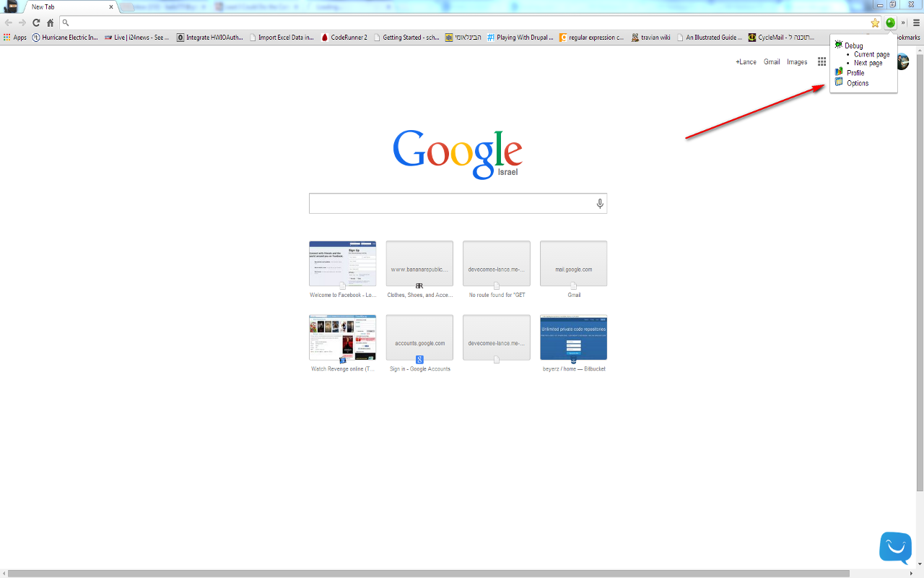Screen dimensions: 924x578
Task: Click the Google account profile picture
Action: coord(903,62)
